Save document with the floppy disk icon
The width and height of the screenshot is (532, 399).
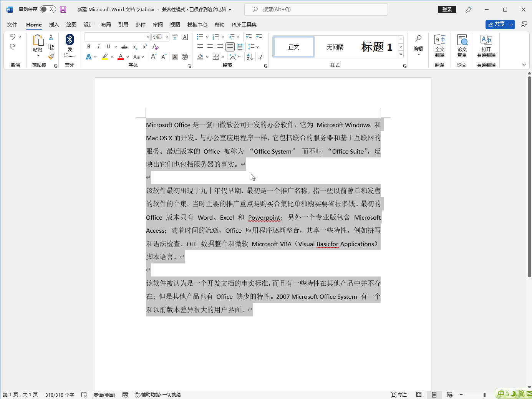coord(63,10)
